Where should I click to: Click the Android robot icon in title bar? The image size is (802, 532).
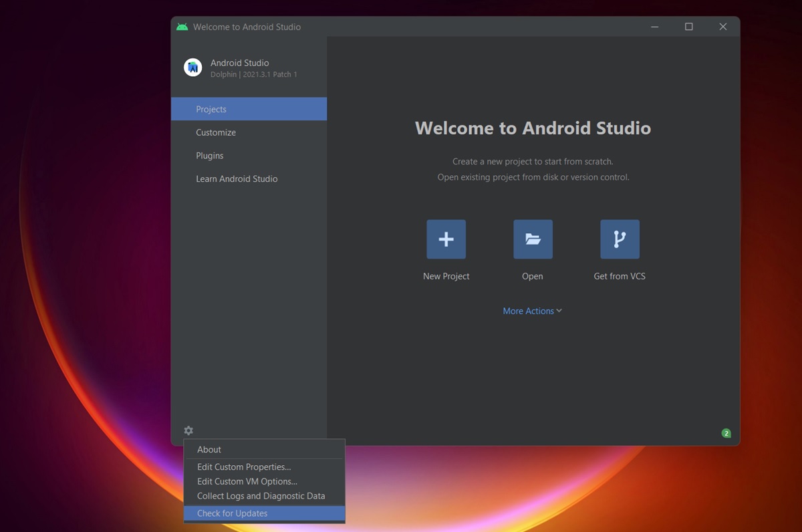pyautogui.click(x=182, y=27)
